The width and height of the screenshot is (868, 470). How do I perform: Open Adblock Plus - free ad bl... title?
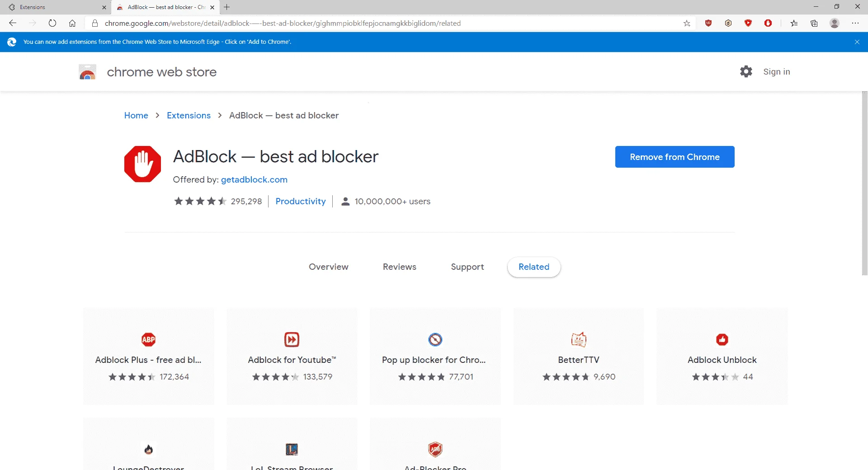(148, 360)
